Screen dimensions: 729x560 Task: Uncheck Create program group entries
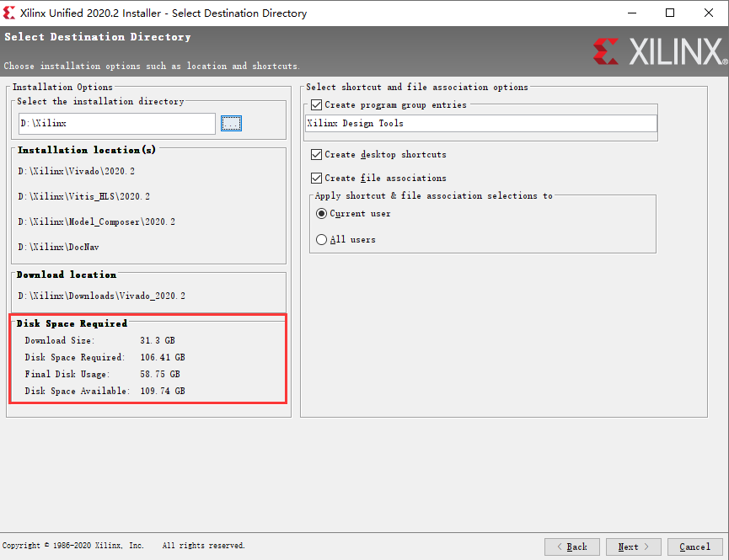click(x=317, y=104)
